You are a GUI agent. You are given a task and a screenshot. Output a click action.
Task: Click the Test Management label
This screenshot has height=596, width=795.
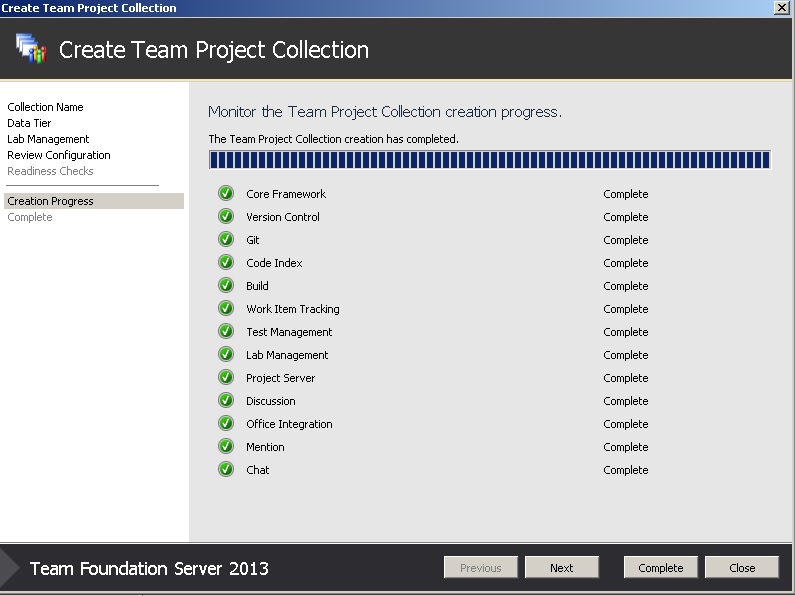coord(289,332)
